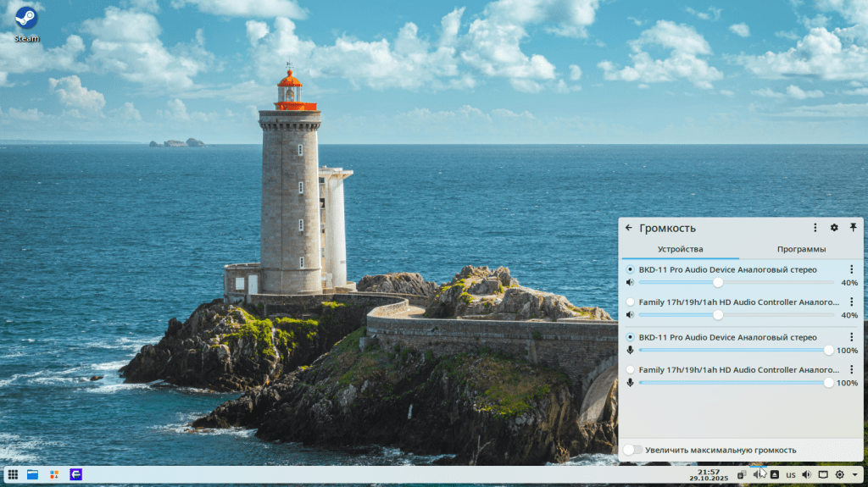Screen dimensions: 868x487
Task: Select Family 17h HD Audio output radio button
Action: 630,302
